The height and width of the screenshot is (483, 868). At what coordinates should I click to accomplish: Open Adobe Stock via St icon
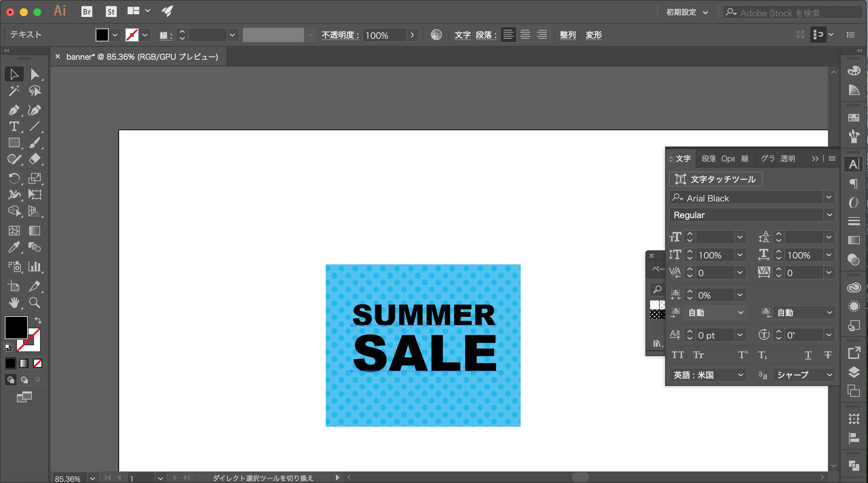[111, 12]
